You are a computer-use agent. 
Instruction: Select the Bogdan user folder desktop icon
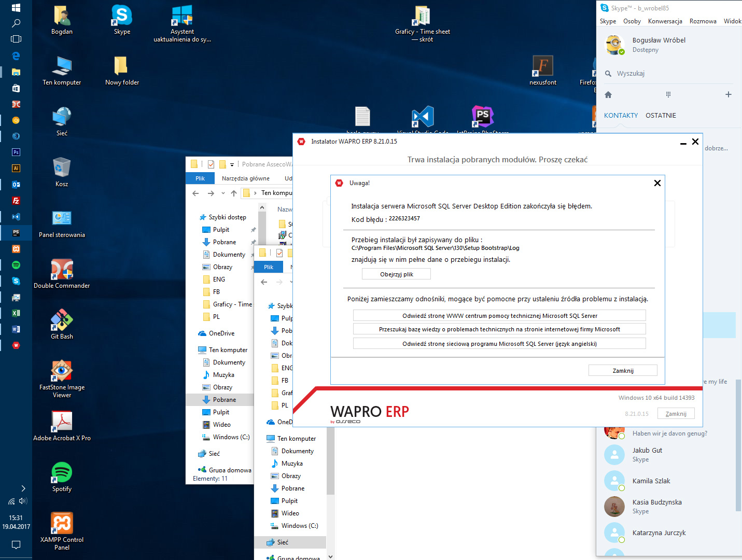pyautogui.click(x=62, y=19)
